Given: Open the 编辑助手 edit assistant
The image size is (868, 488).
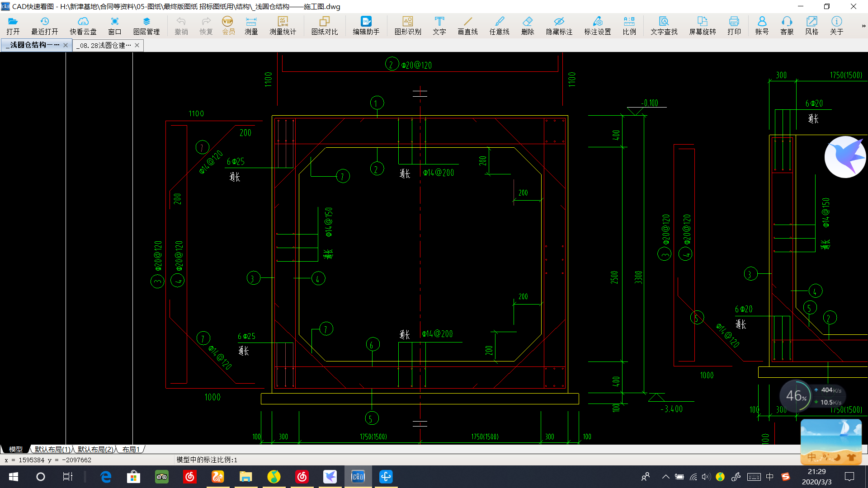Looking at the screenshot, I should click(x=366, y=26).
